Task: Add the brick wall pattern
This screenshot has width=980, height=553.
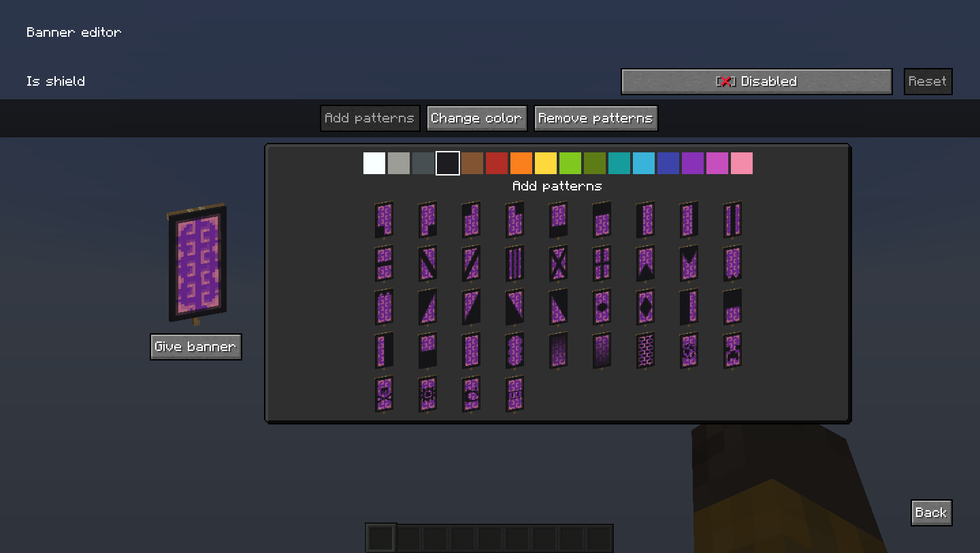Action: 645,350
